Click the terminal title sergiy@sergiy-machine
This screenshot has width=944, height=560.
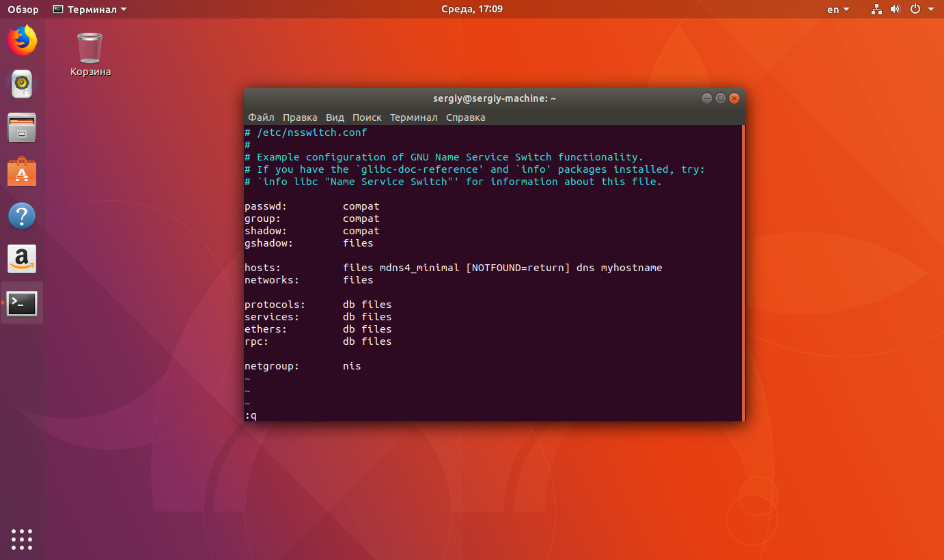click(495, 98)
